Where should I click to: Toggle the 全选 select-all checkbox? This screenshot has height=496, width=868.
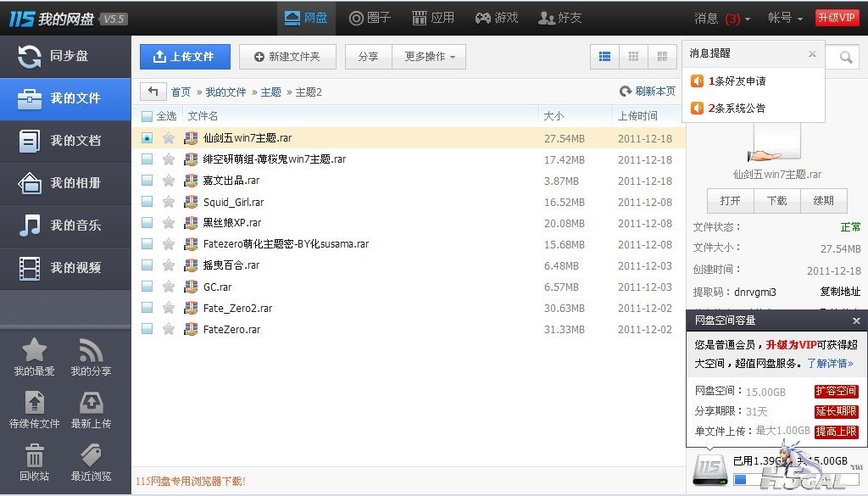click(x=147, y=116)
